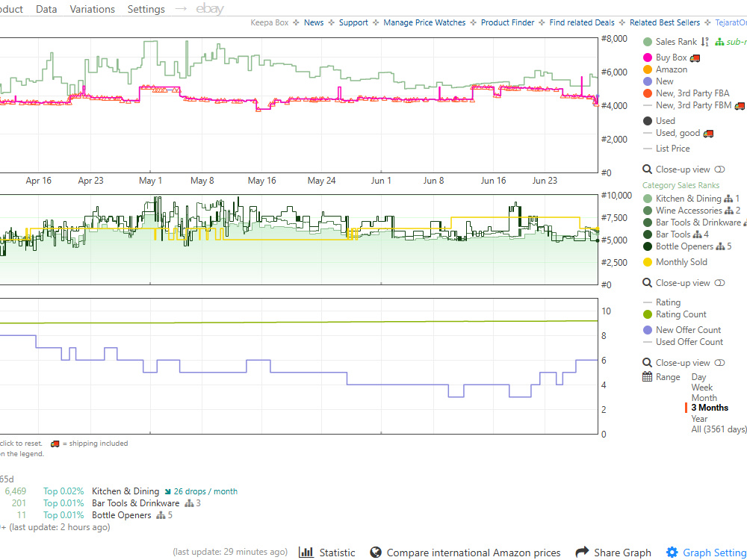Click hierarchy icon beside Bar Tools 4
This screenshot has height=560, width=747.
click(x=698, y=234)
